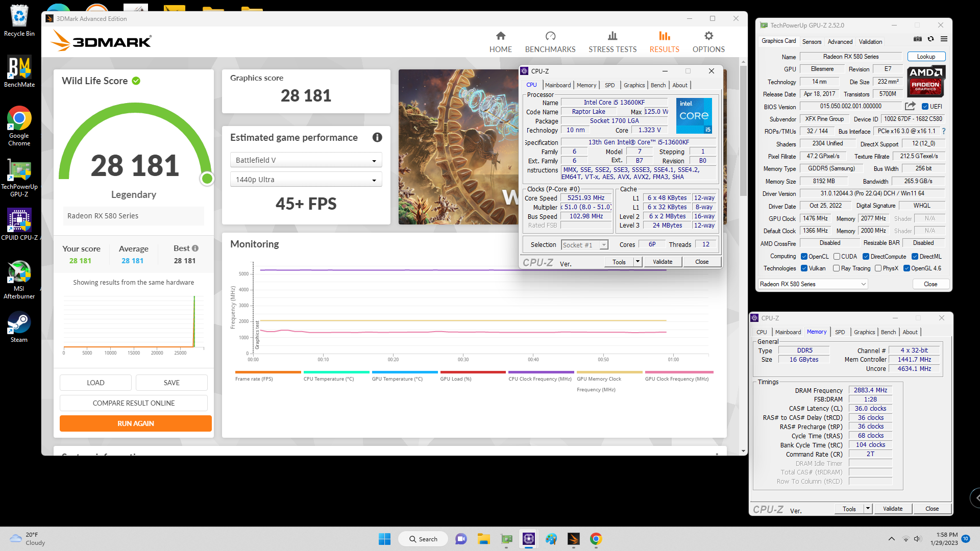
Task: Switch to Sensors tab in GPU-Z
Action: [x=812, y=42]
